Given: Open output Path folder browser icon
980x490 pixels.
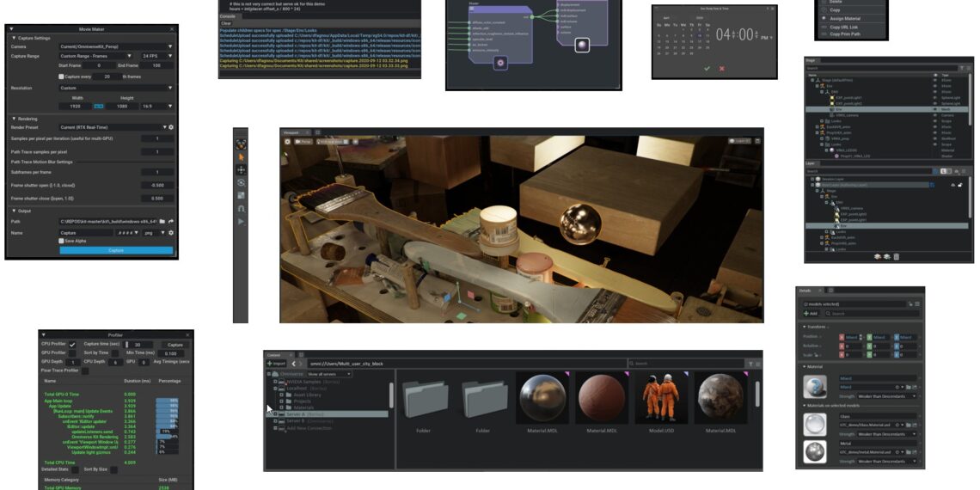Looking at the screenshot, I should (162, 221).
